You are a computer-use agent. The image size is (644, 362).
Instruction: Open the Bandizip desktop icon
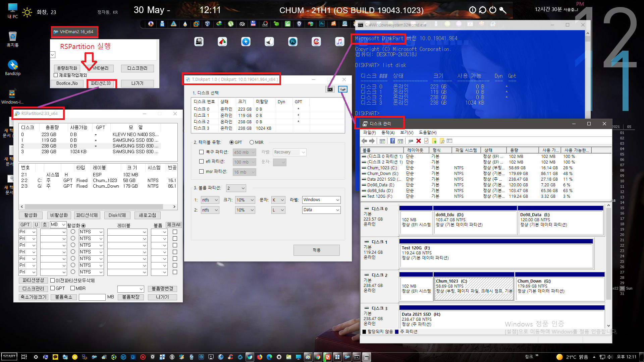(12, 67)
